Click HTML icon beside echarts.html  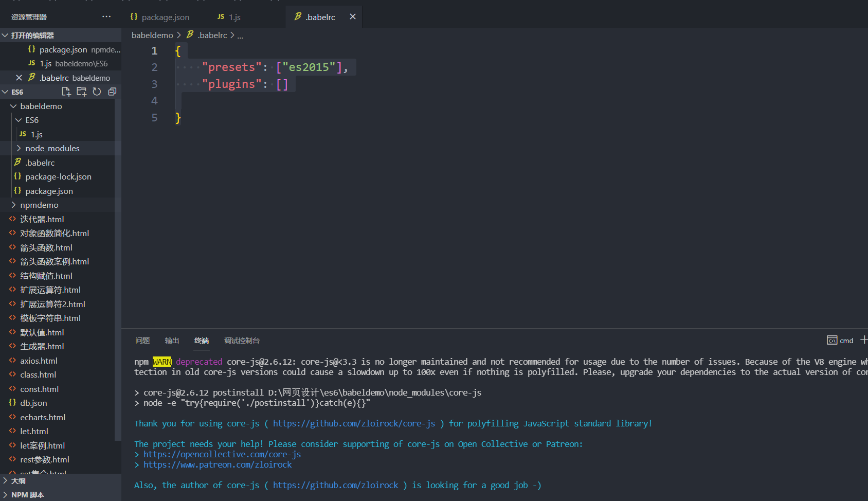[12, 417]
